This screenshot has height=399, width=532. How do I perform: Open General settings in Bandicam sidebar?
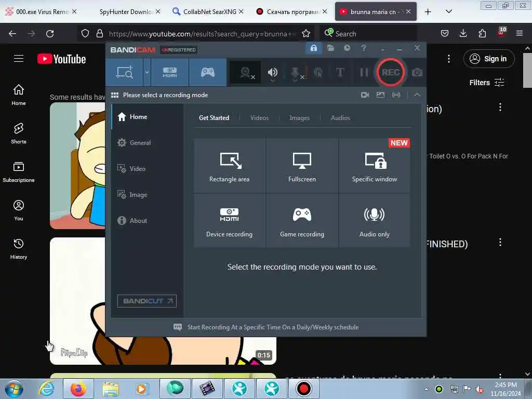(147, 143)
